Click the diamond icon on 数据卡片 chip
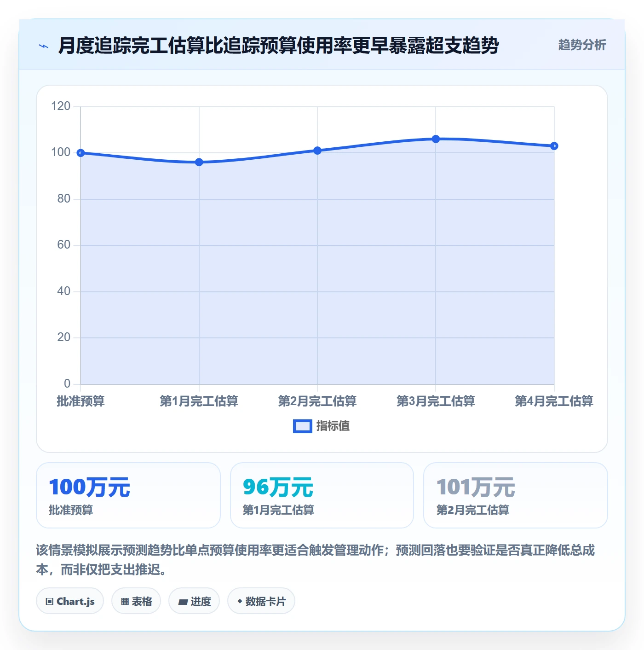The width and height of the screenshot is (644, 650). (x=240, y=601)
